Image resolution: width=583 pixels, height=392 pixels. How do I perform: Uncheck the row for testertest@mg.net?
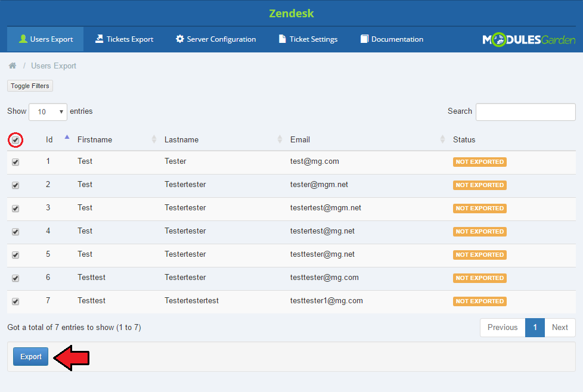(15, 232)
